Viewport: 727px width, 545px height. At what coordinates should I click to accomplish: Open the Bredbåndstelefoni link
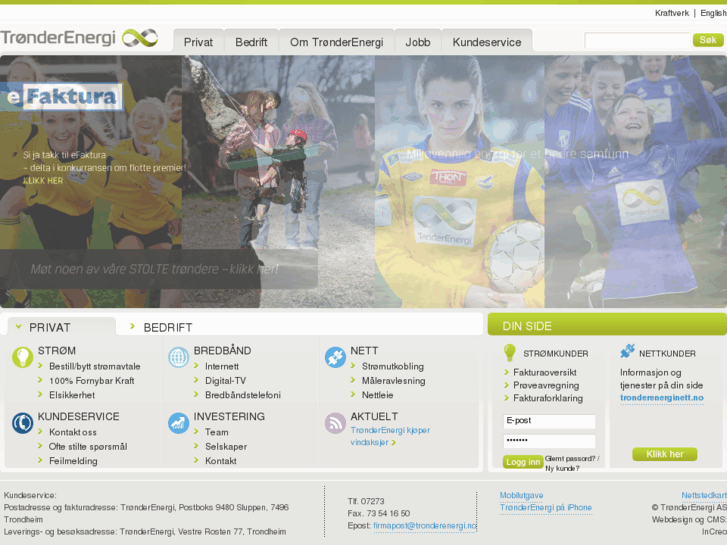[243, 395]
